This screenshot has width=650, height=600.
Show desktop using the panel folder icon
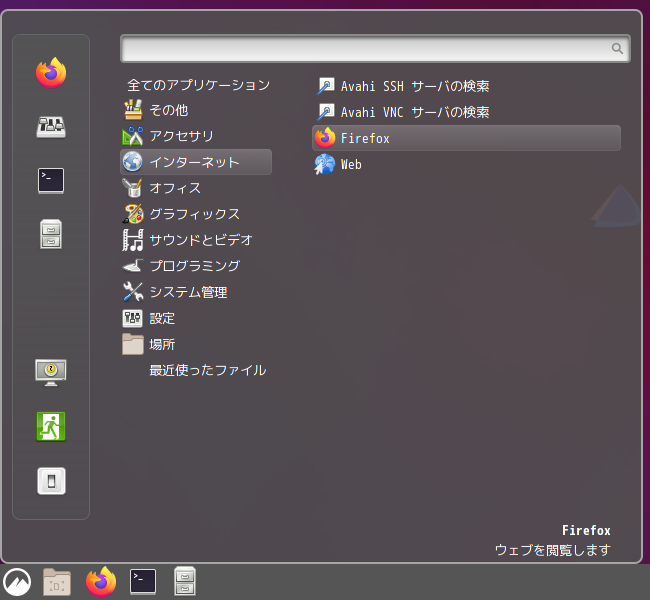point(57,582)
